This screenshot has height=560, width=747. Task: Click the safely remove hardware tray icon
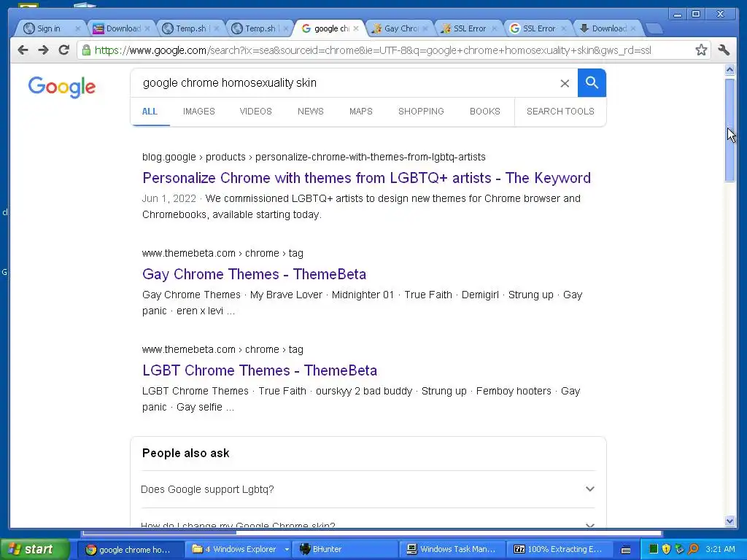679,549
